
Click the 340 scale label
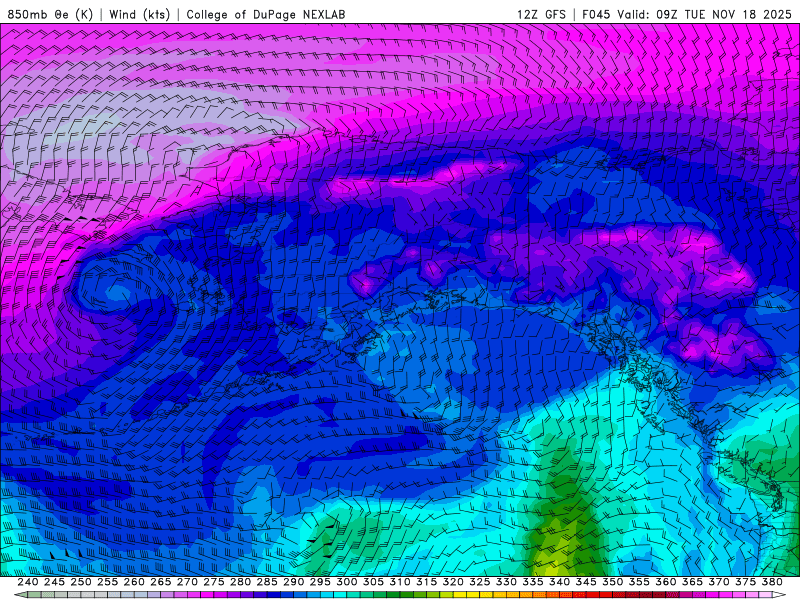tap(559, 582)
